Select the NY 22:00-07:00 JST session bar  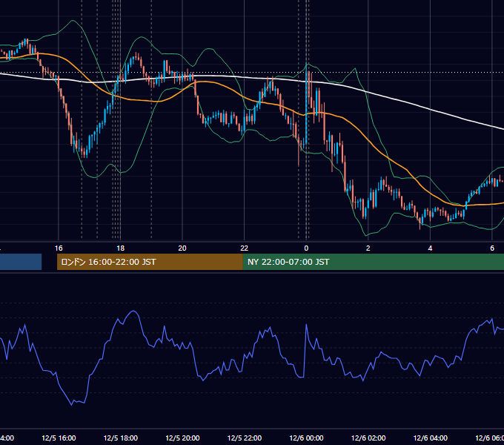point(373,262)
